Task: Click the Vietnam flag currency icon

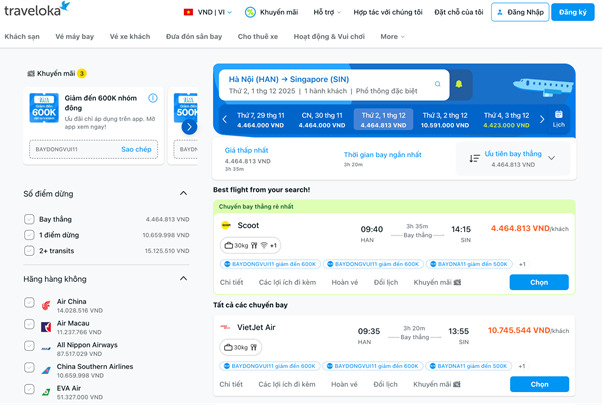Action: pyautogui.click(x=188, y=12)
